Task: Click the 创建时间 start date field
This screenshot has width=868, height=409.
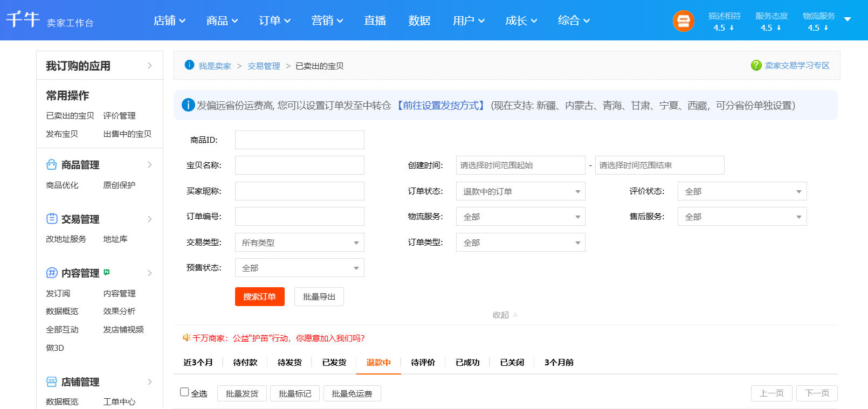Action: (x=520, y=165)
